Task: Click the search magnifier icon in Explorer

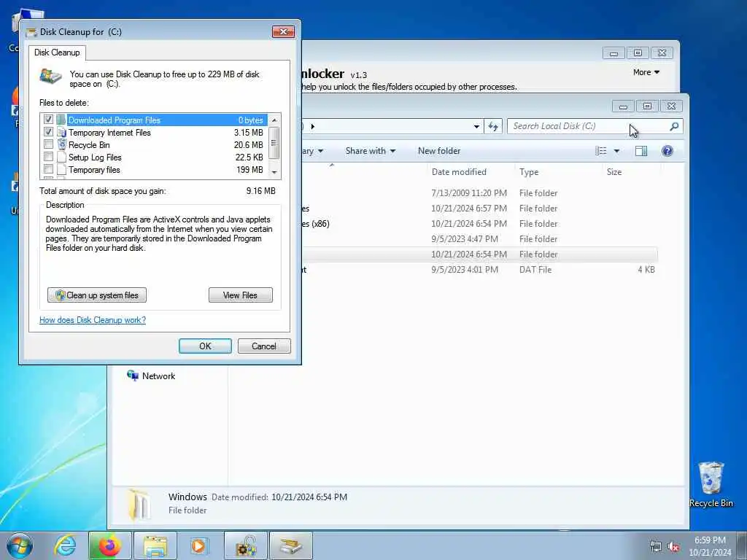Action: 674,126
